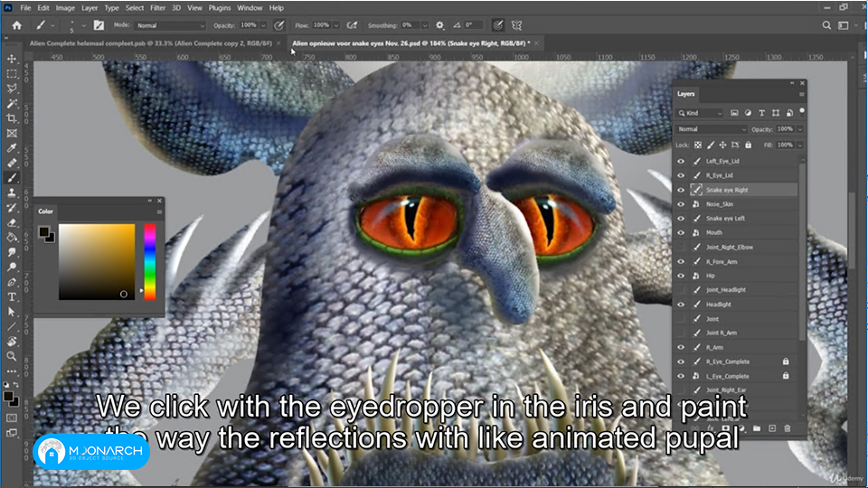Select the Pen tool
868x488 pixels.
coord(12,283)
